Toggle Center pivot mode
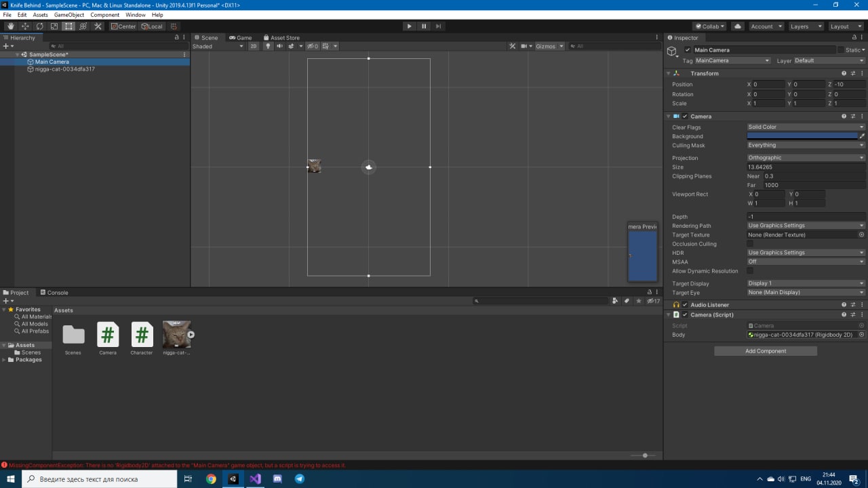The image size is (868, 488). (x=123, y=26)
